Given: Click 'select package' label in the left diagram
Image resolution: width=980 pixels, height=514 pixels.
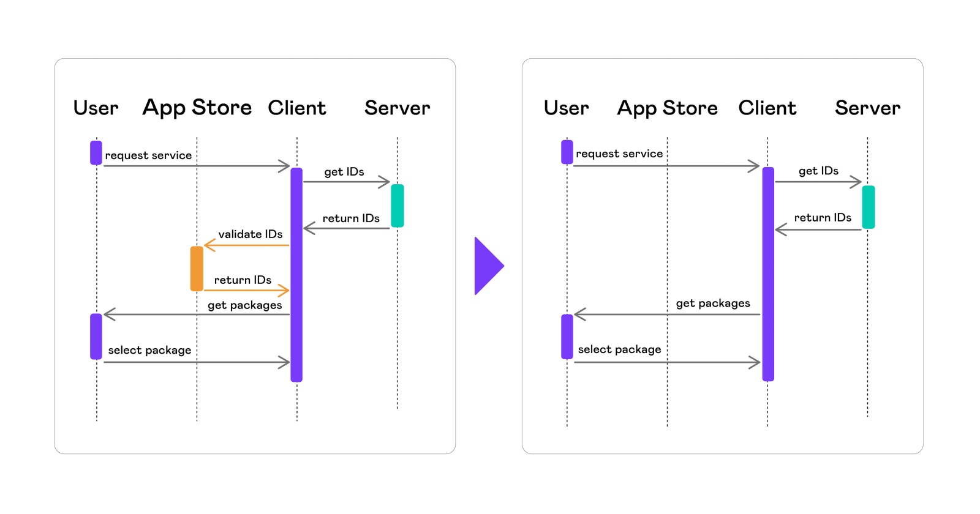Looking at the screenshot, I should coord(149,351).
